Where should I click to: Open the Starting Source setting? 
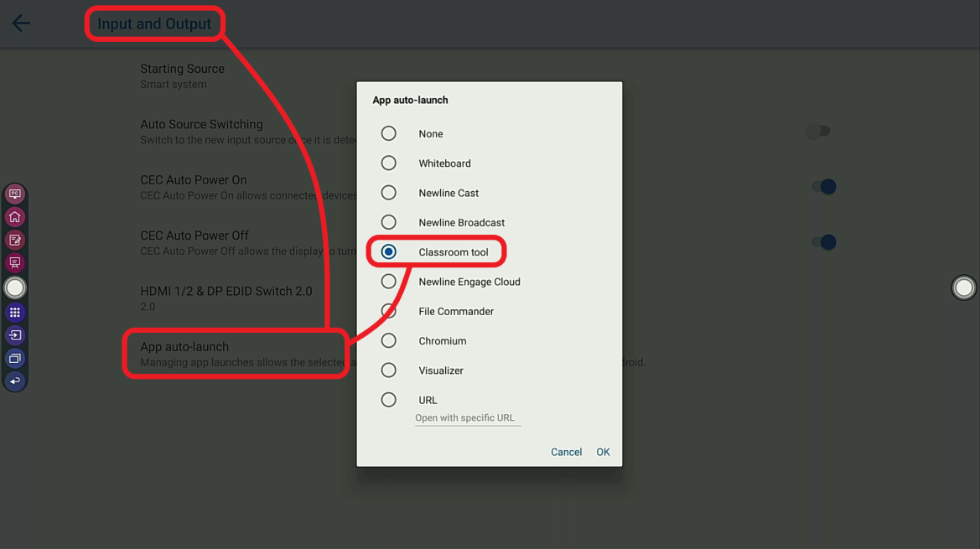tap(183, 75)
